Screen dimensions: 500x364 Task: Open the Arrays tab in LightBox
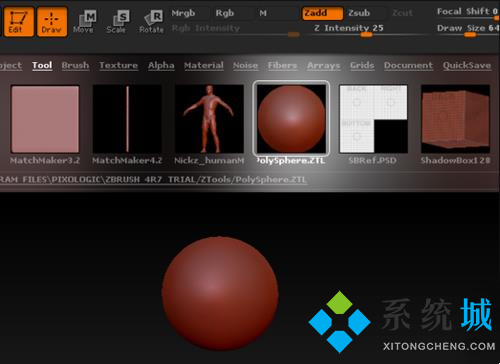click(324, 65)
